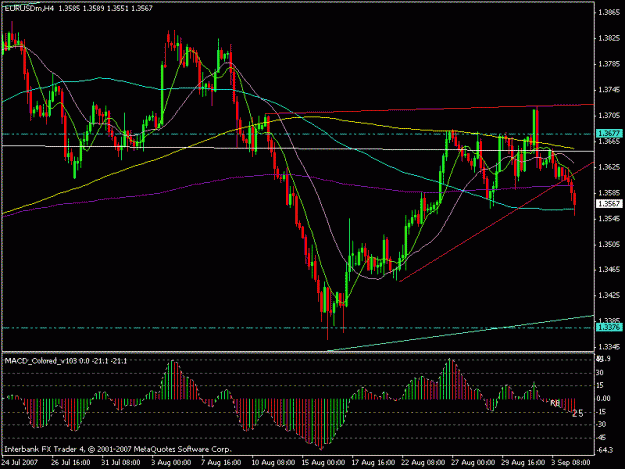Click the 1.3785 price axis value
The image size is (625, 469).
click(609, 64)
